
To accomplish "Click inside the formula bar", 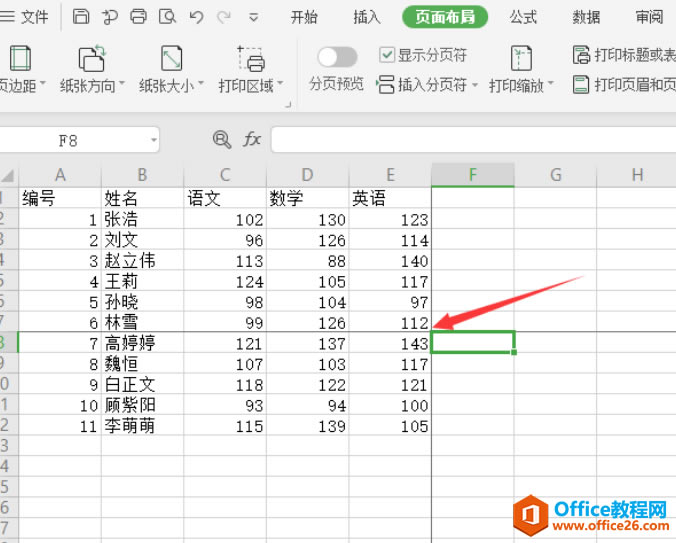I will click(473, 140).
